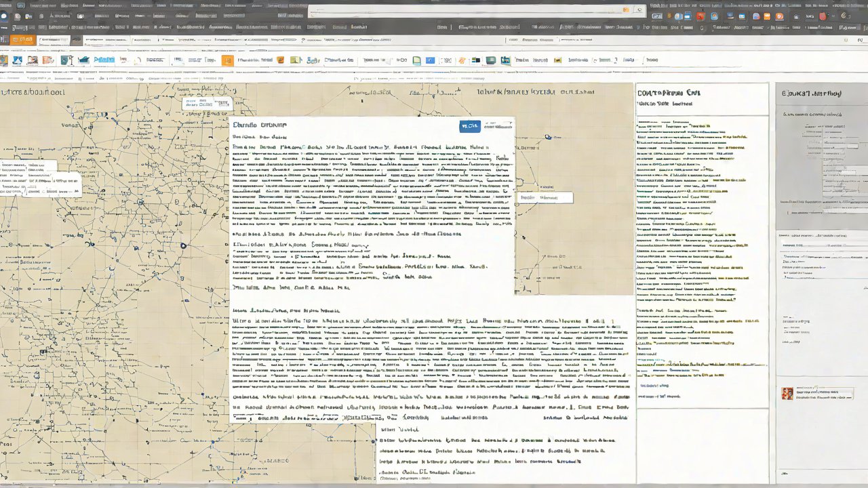Click the yellow note icon in the ribbon
Viewport: 868px width, 488px height.
pyautogui.click(x=295, y=60)
